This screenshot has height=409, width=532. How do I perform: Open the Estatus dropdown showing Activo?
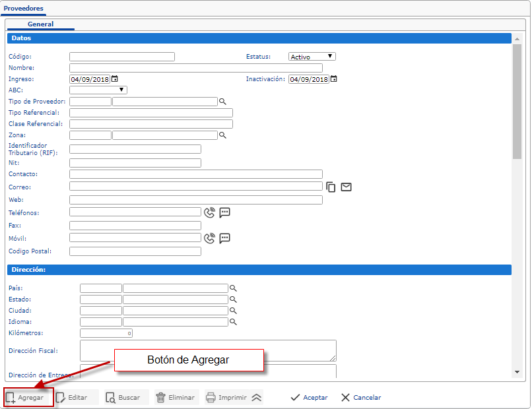point(312,57)
